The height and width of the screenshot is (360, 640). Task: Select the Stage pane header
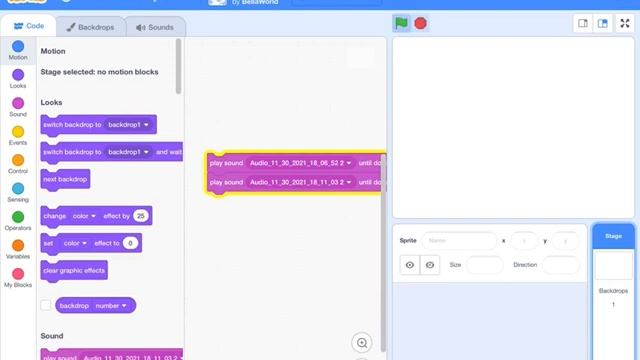pos(613,236)
